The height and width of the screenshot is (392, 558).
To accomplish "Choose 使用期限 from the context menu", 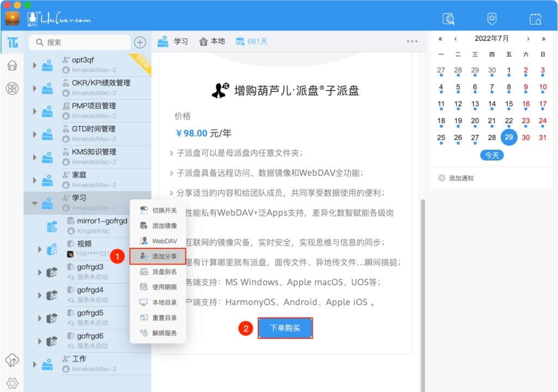I will (158, 287).
